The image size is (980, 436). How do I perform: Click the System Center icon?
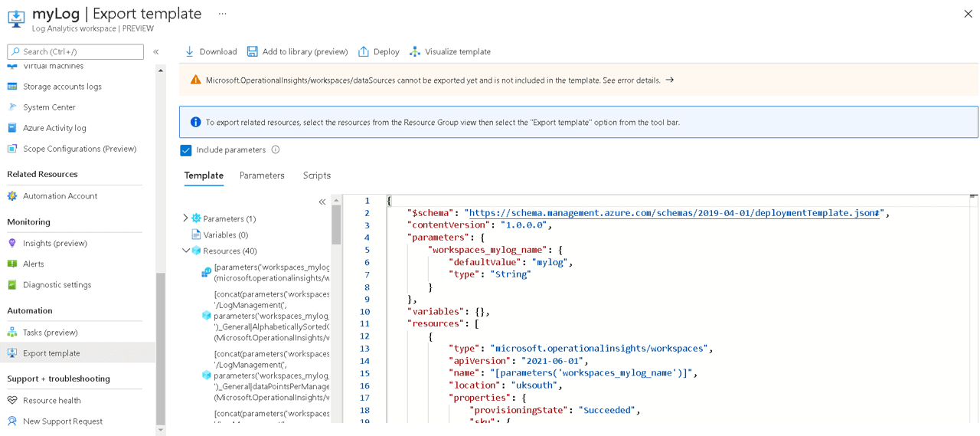coord(12,107)
